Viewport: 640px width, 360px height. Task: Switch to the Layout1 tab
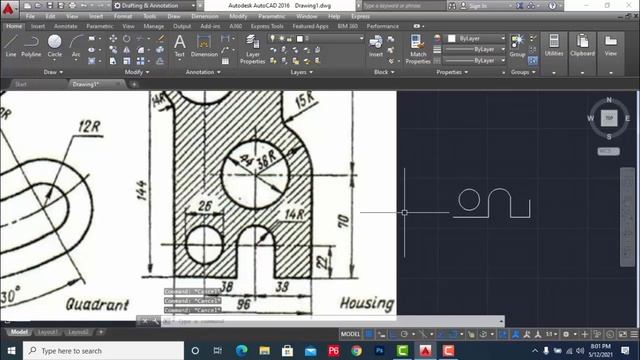[x=47, y=332]
